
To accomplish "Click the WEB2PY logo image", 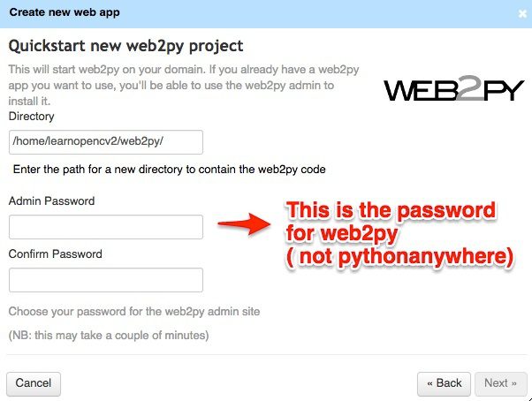I will (x=454, y=88).
